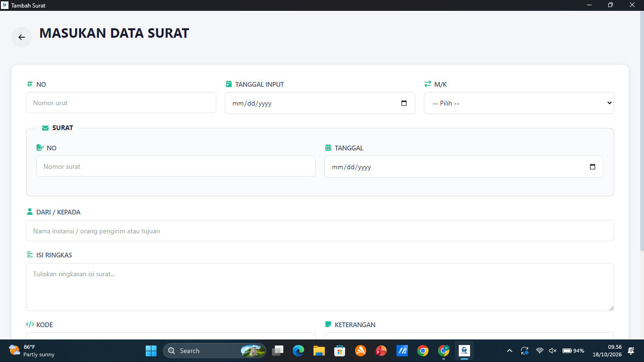
Task: Click the code icon beside KODE label
Action: (x=30, y=324)
